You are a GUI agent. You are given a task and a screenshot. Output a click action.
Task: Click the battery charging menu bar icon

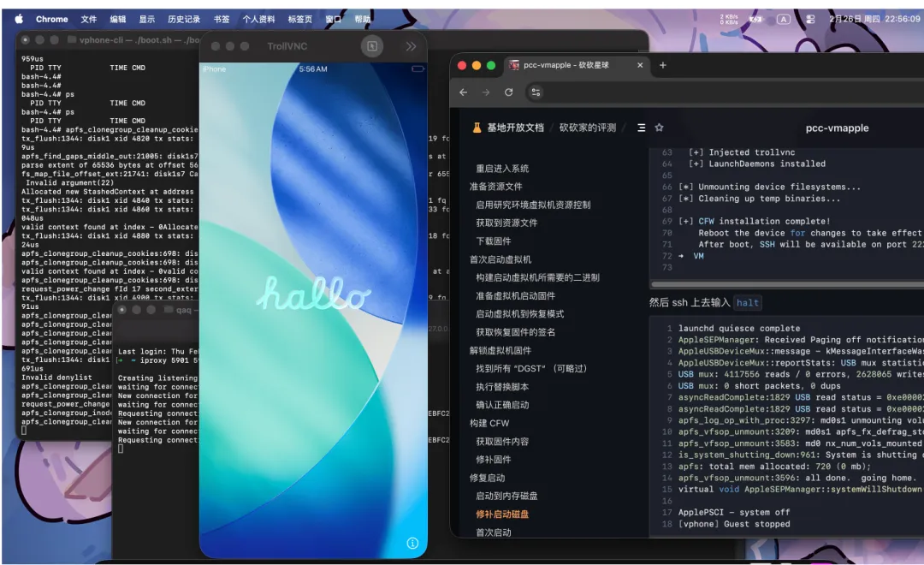(x=755, y=19)
